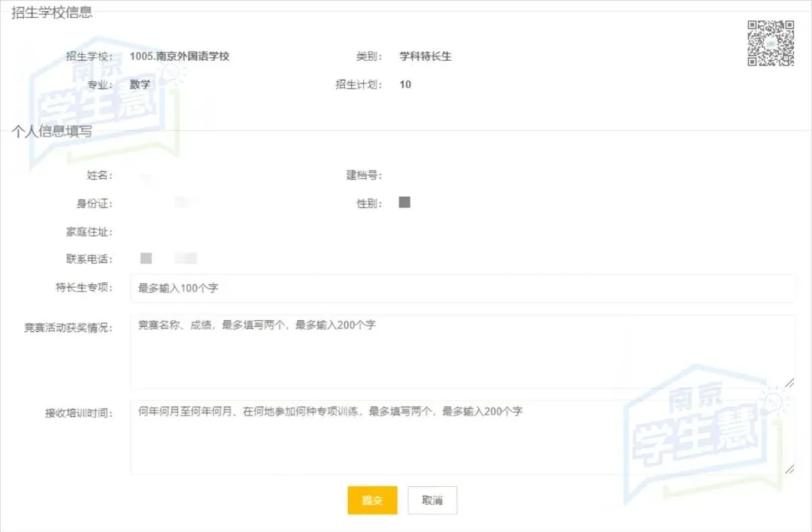Click the enrollment plan value 10
This screenshot has height=532, width=812.
[x=405, y=84]
